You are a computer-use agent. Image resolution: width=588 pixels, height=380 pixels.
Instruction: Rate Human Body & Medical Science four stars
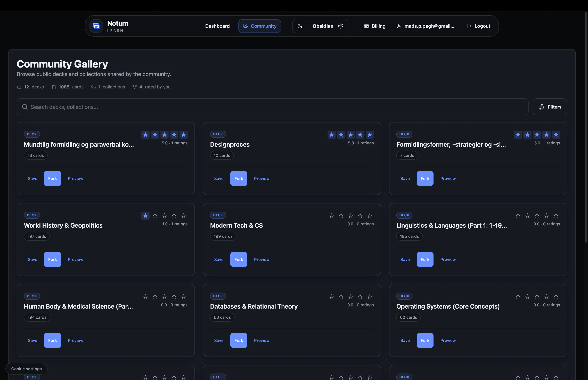(x=174, y=297)
